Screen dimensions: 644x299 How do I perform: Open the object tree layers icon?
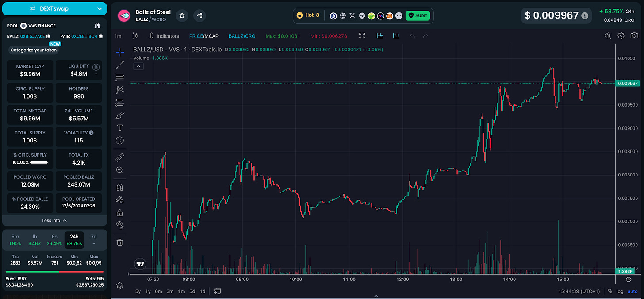pyautogui.click(x=120, y=286)
